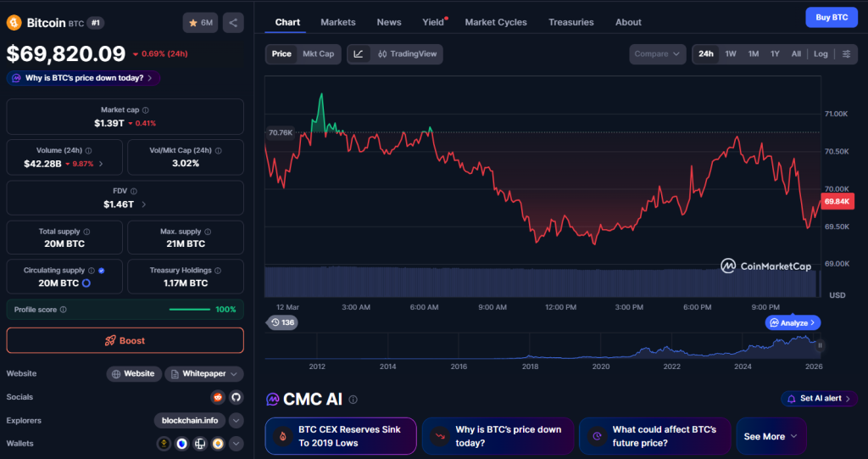The image size is (868, 459).
Task: Expand the See More AI prompts
Action: (771, 436)
